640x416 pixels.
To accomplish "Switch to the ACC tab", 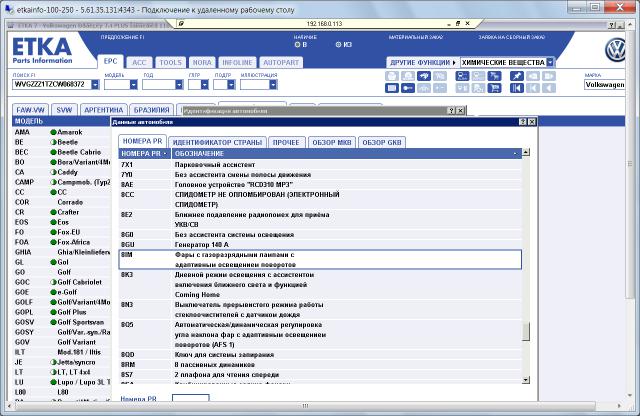I will point(139,62).
